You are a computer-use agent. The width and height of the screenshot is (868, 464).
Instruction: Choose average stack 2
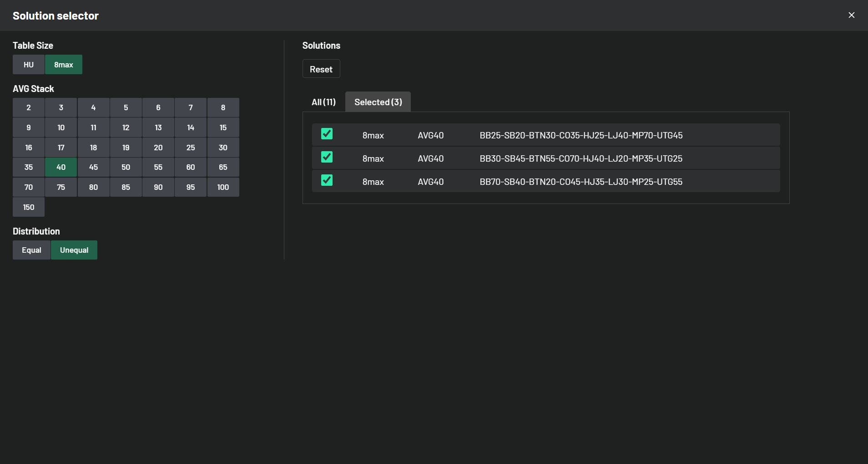[x=29, y=107]
